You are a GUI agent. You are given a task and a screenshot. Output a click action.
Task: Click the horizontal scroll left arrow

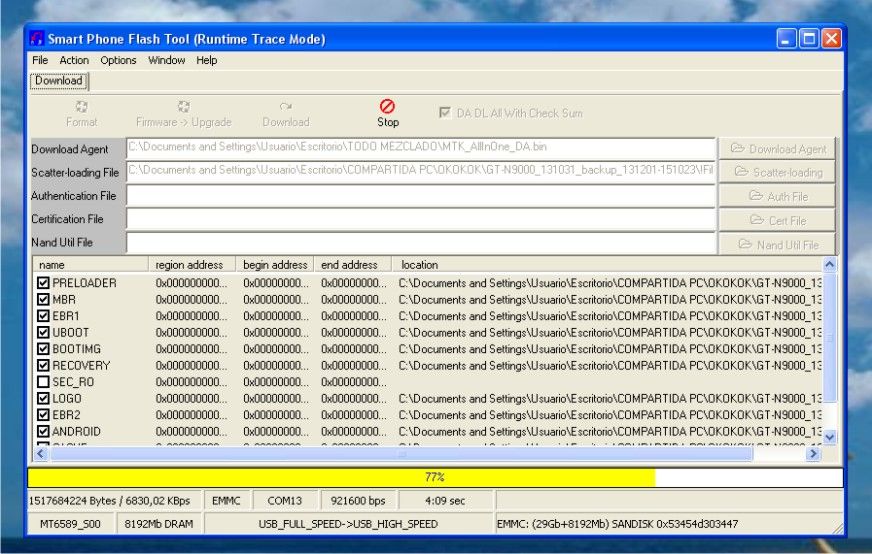40,454
